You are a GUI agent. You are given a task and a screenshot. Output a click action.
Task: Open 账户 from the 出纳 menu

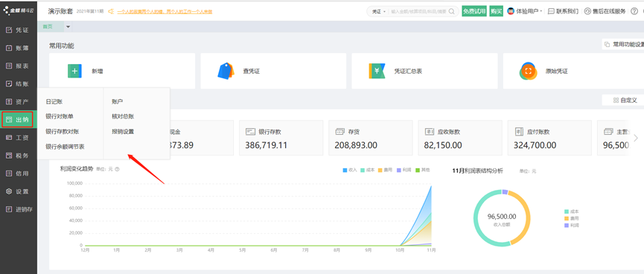tap(118, 101)
